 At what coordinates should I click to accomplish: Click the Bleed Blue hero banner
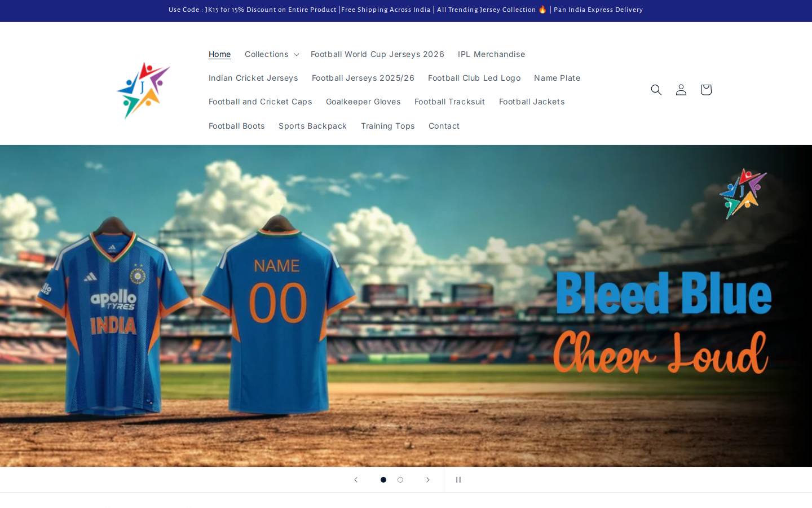click(406, 306)
